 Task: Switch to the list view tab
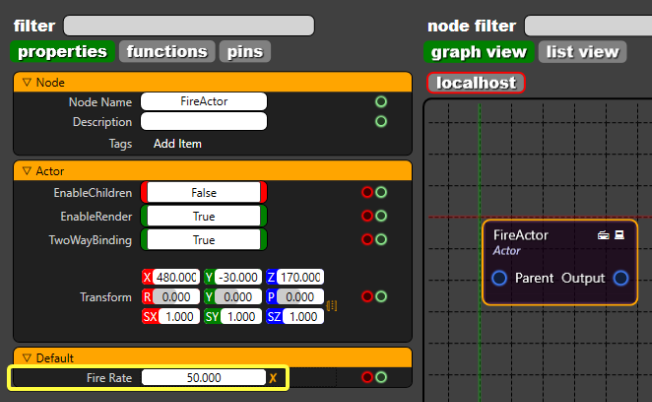pos(583,51)
